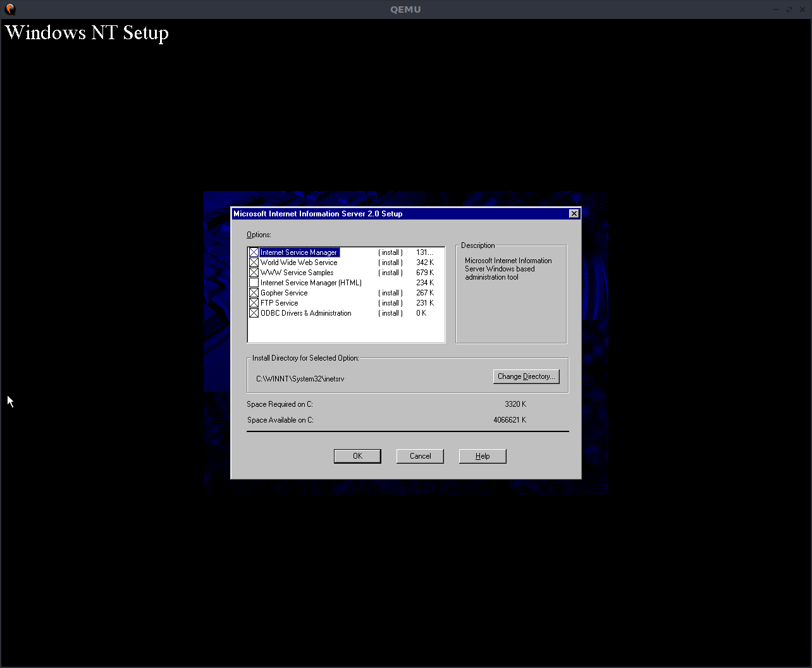Select ODBC Drivers & Administration row label
The image size is (812, 668).
[305, 313]
